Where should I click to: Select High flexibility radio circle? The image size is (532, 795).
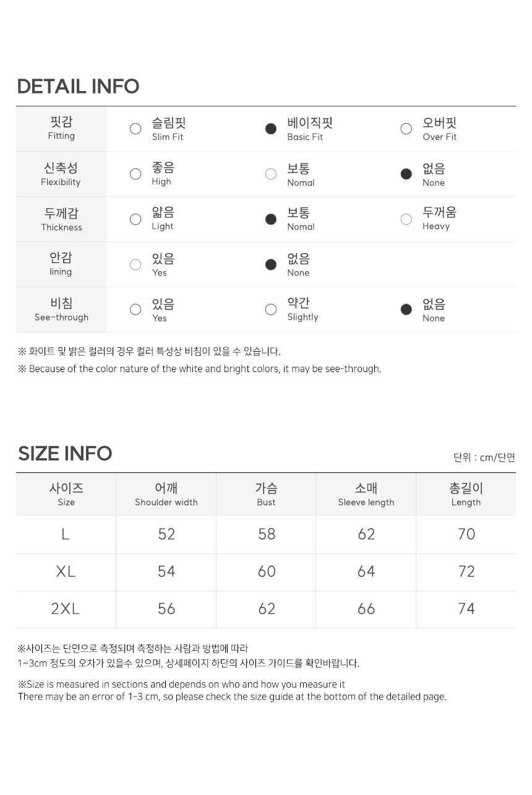(x=135, y=174)
